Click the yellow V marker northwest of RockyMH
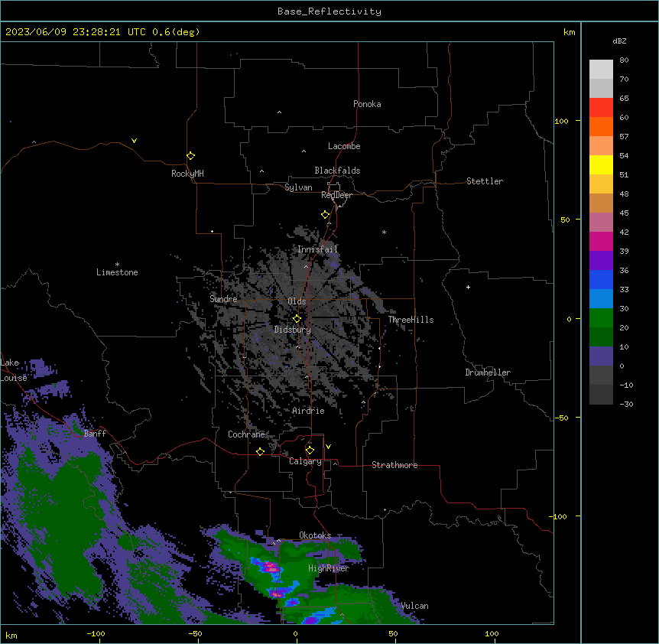659x644 pixels. coord(134,141)
